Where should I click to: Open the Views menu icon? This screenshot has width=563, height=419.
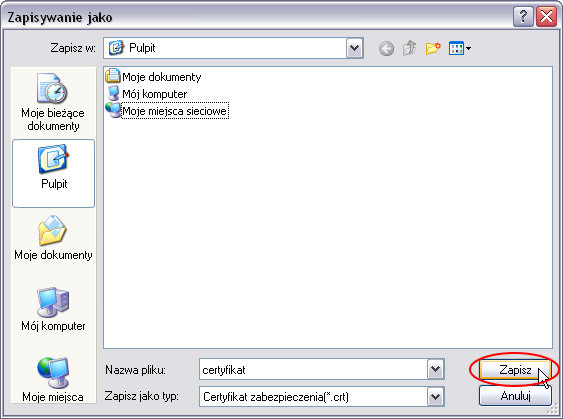tap(460, 48)
